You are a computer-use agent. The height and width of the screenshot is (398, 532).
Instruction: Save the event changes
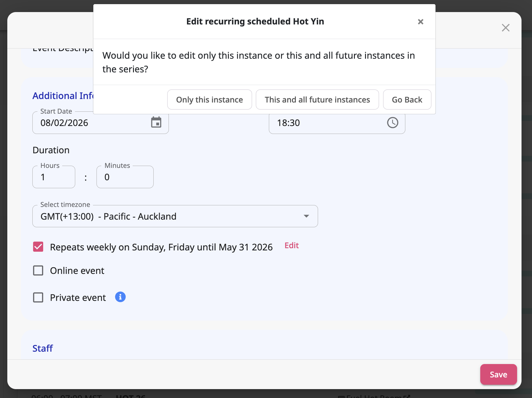click(498, 375)
